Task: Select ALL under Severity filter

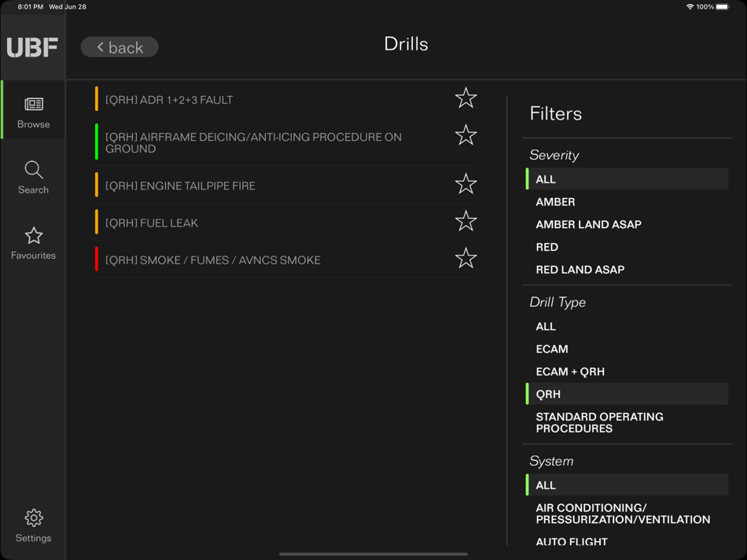Action: tap(627, 179)
